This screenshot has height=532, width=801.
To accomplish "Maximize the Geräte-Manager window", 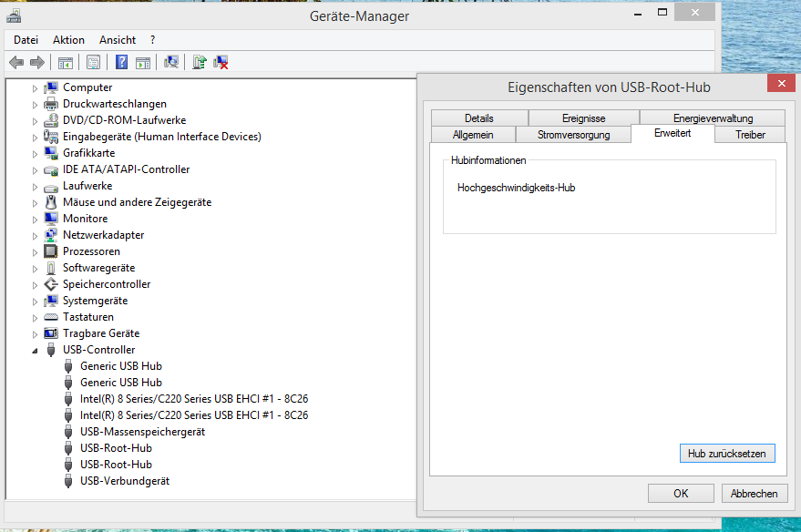I will [x=662, y=12].
